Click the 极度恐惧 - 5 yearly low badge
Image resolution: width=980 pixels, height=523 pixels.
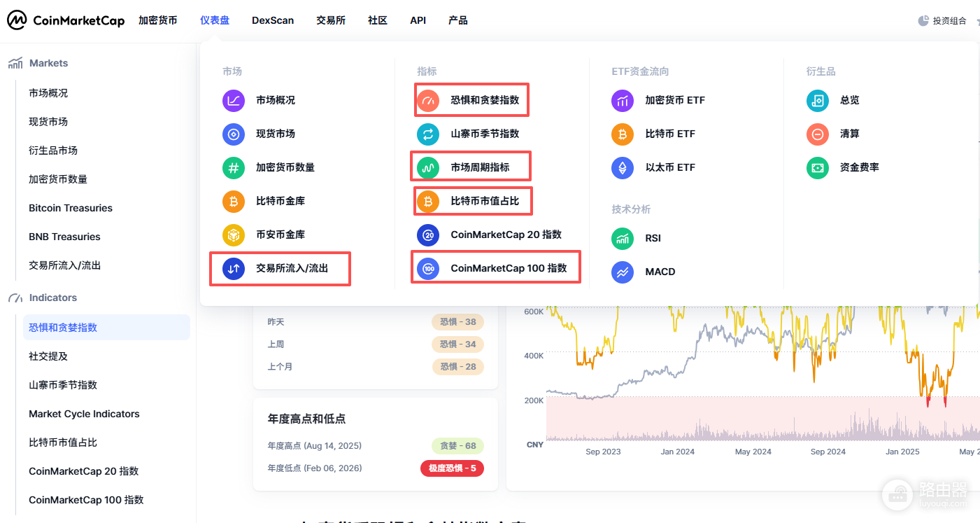point(452,468)
